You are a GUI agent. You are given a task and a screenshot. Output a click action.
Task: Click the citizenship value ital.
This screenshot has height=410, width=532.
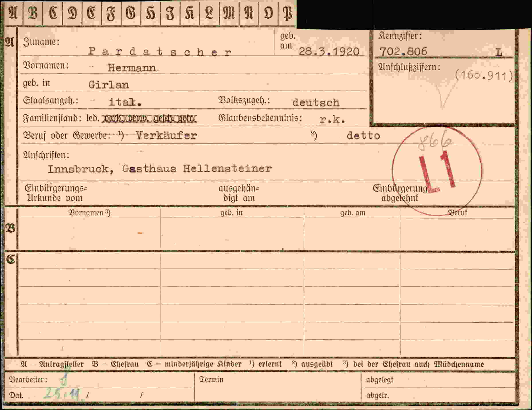tap(125, 102)
